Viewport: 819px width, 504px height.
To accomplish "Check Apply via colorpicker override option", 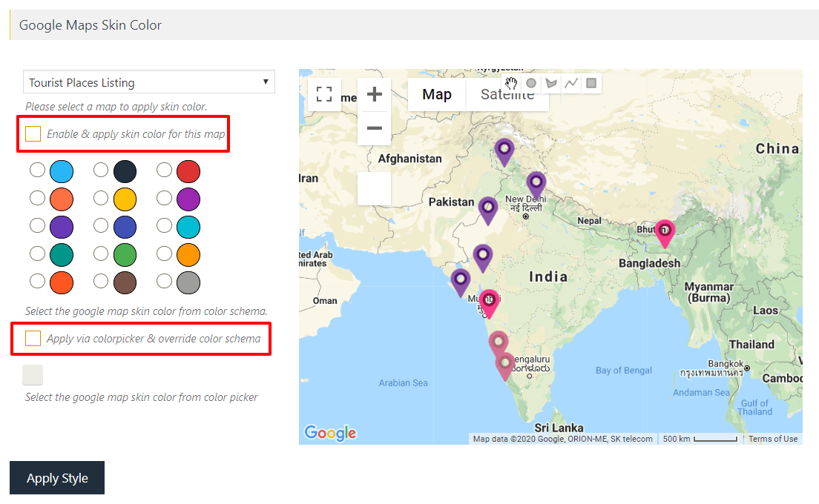I will (33, 339).
